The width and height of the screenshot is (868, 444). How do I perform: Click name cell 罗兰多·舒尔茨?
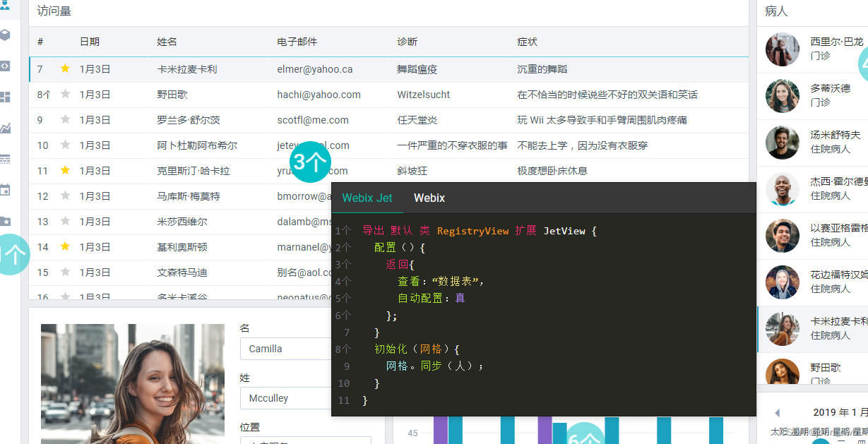tap(189, 120)
